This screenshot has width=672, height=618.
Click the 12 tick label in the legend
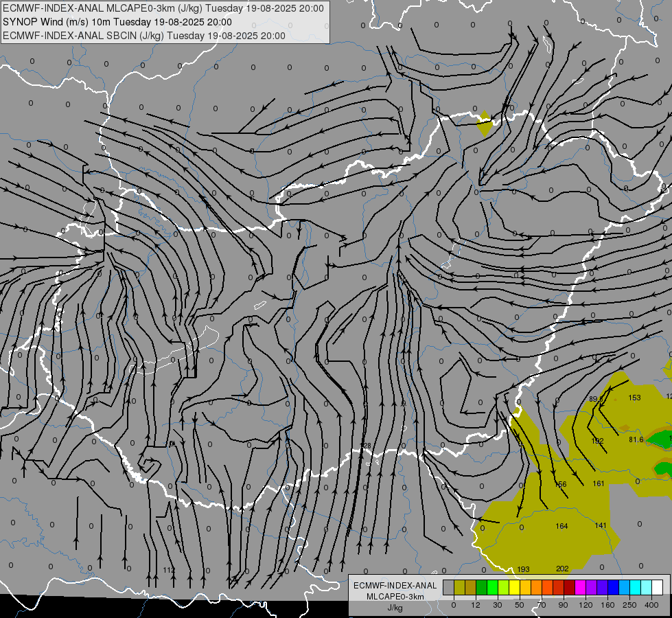(x=475, y=605)
